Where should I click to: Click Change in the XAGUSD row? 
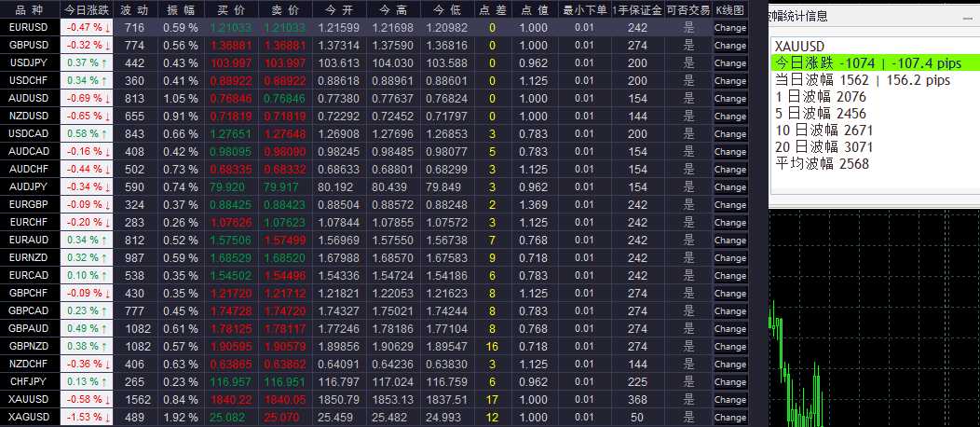point(730,417)
